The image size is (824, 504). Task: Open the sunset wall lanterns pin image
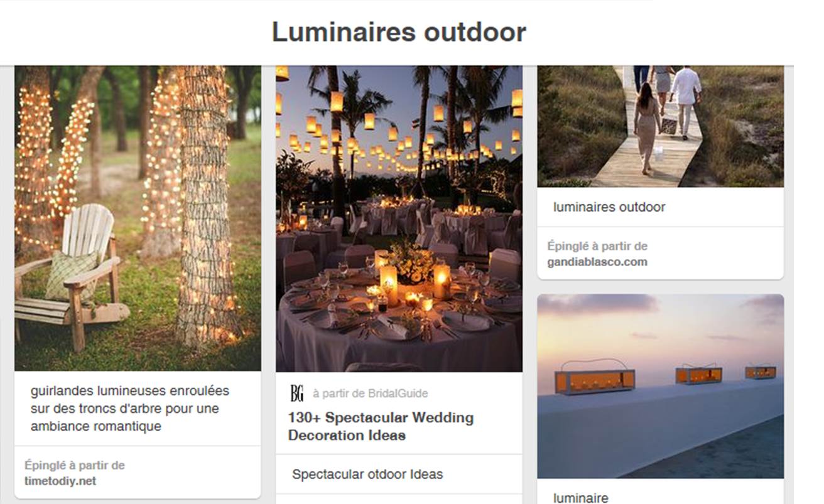click(x=660, y=386)
